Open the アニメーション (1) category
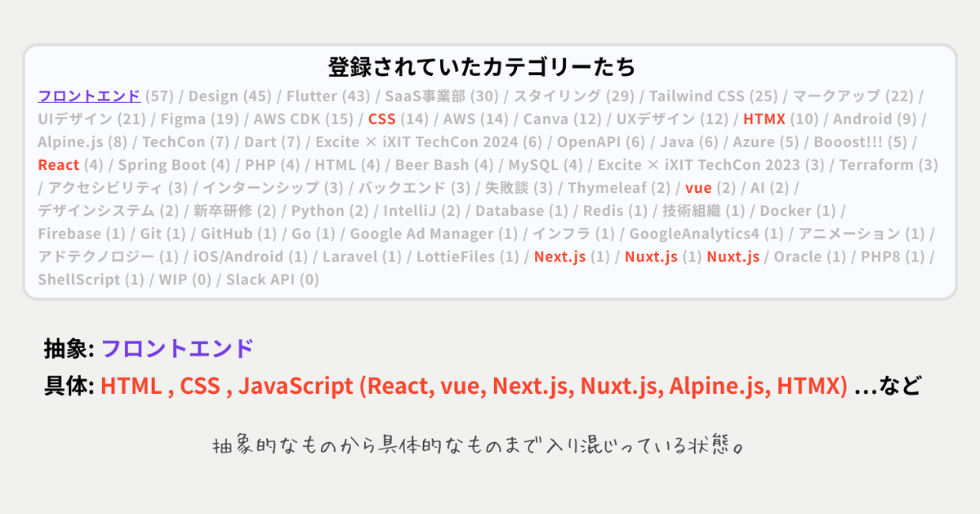The width and height of the screenshot is (980, 514). pyautogui.click(x=861, y=234)
